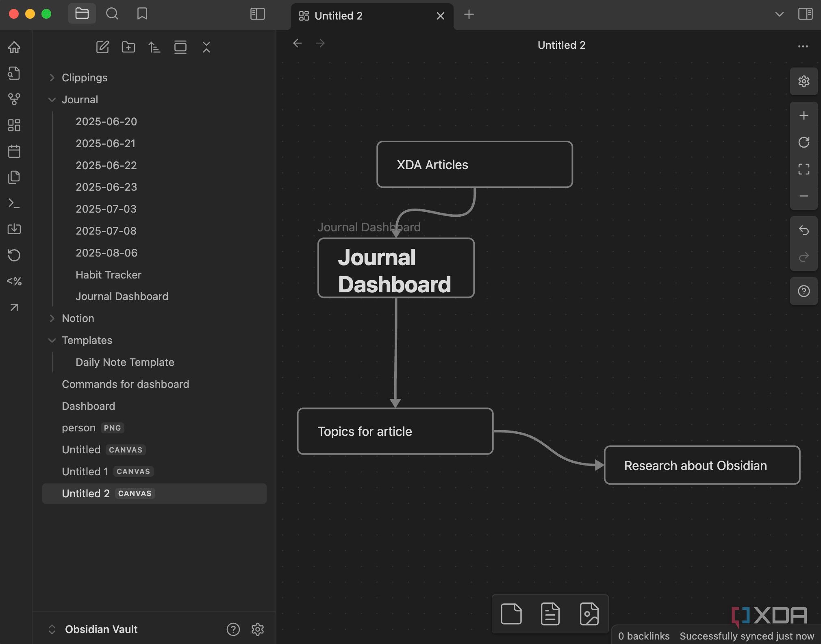Create a new folder
The height and width of the screenshot is (644, 821).
(128, 47)
